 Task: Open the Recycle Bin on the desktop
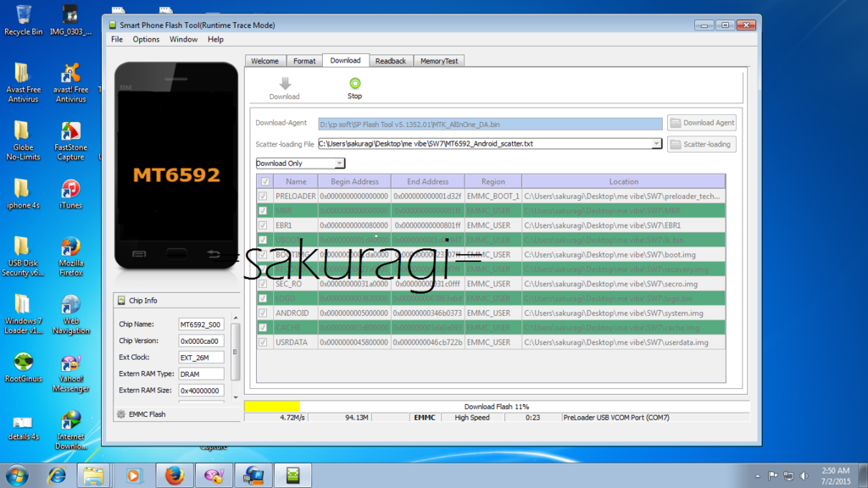pyautogui.click(x=23, y=15)
